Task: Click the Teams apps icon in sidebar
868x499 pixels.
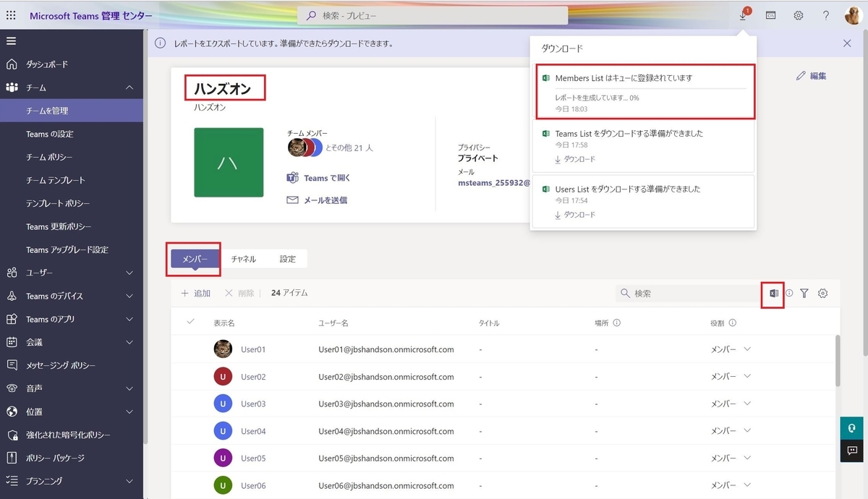Action: tap(12, 319)
